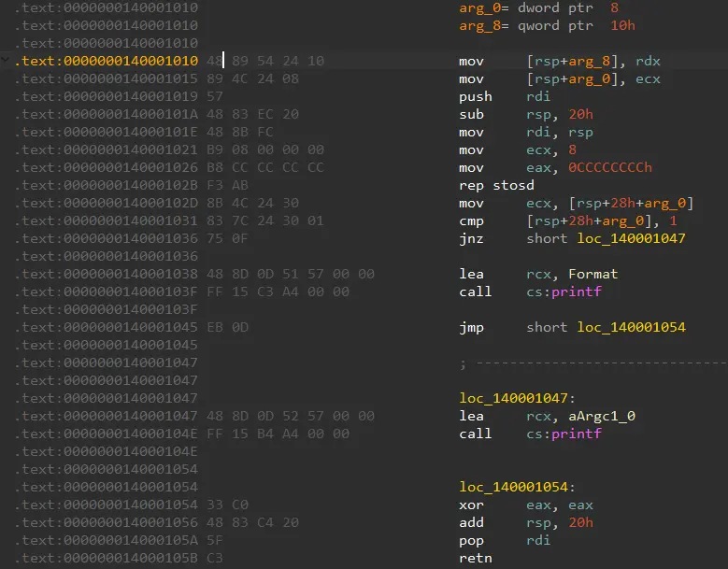Follow loc_140001047 target in jnz instruction
The image size is (728, 569).
(x=631, y=238)
